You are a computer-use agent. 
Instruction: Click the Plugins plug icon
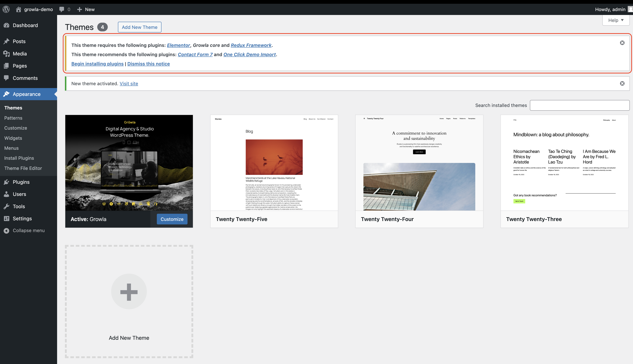tap(6, 182)
